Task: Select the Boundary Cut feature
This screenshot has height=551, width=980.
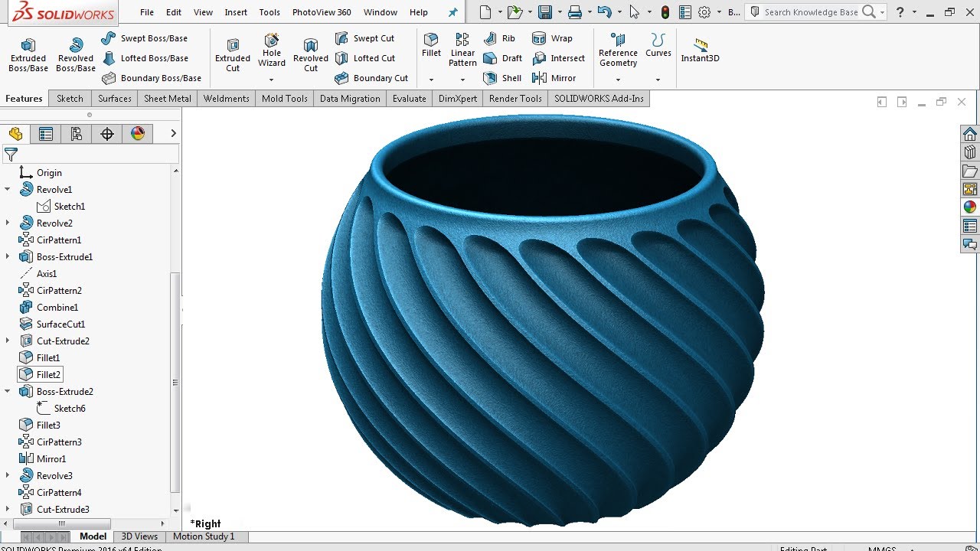Action: (372, 78)
